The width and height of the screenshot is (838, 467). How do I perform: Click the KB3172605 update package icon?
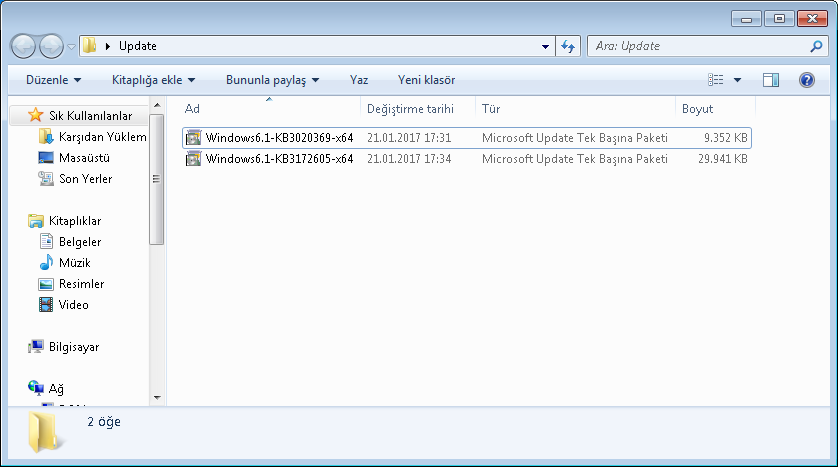point(193,159)
